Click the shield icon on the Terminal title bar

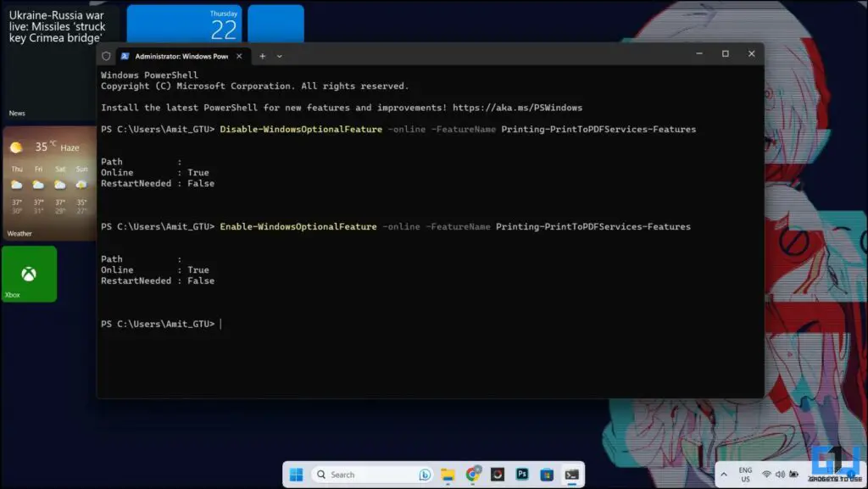(105, 54)
